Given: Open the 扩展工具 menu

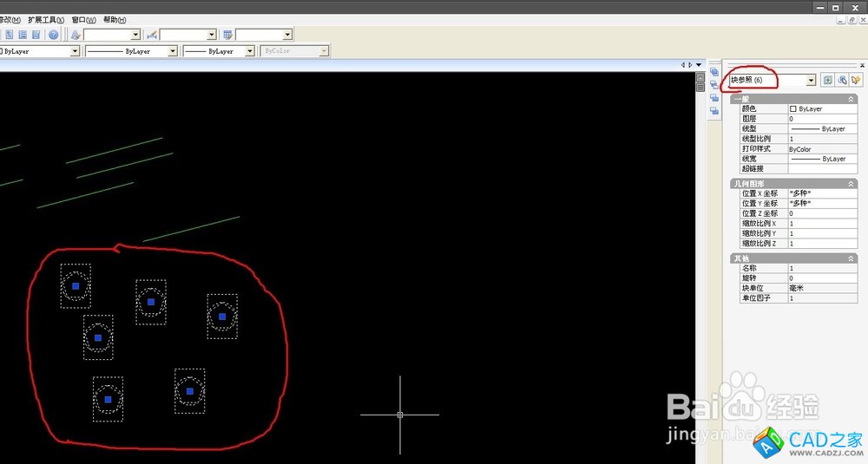Looking at the screenshot, I should 45,19.
